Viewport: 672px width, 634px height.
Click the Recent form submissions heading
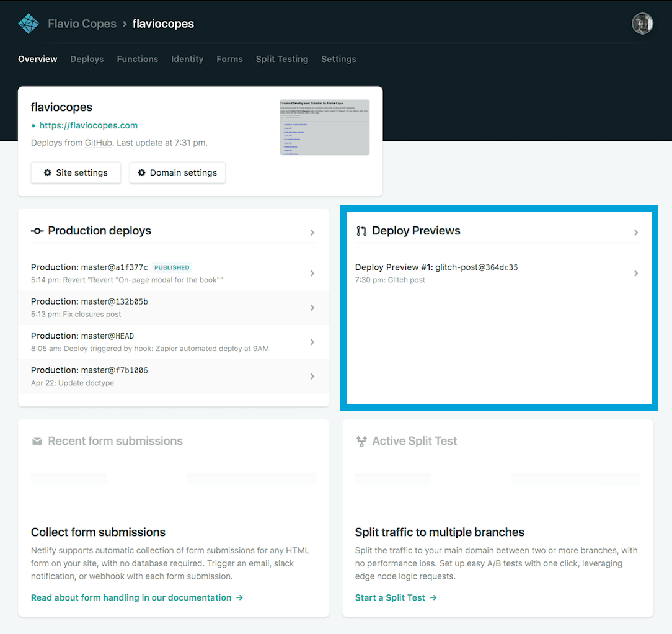[115, 441]
